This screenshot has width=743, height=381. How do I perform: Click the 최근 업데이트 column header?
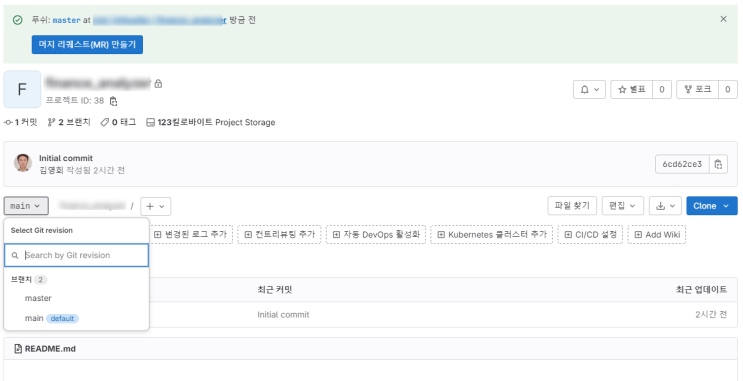[702, 290]
